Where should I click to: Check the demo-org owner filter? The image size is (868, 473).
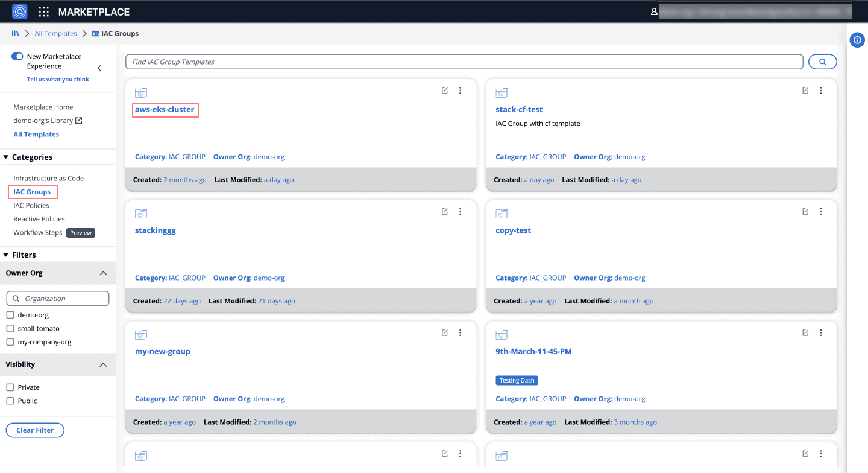10,315
